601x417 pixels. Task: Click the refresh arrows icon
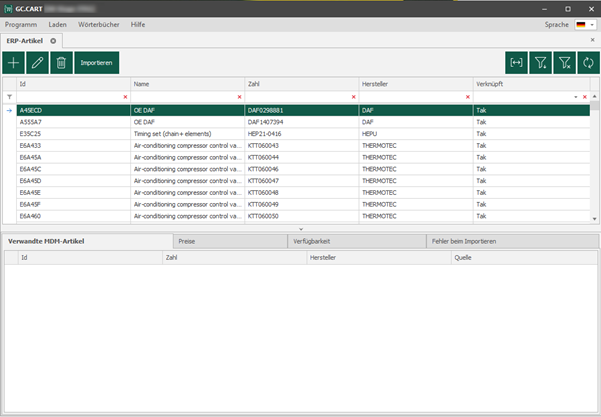pyautogui.click(x=588, y=62)
